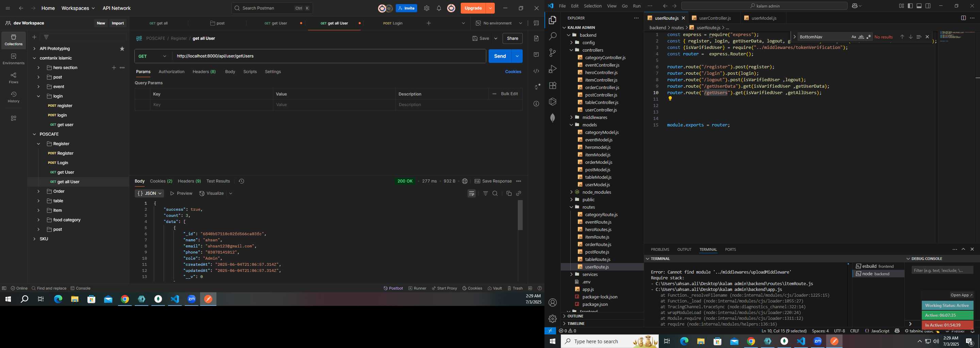
Task: Collapse the routes folder in Explorer
Action: click(571, 207)
